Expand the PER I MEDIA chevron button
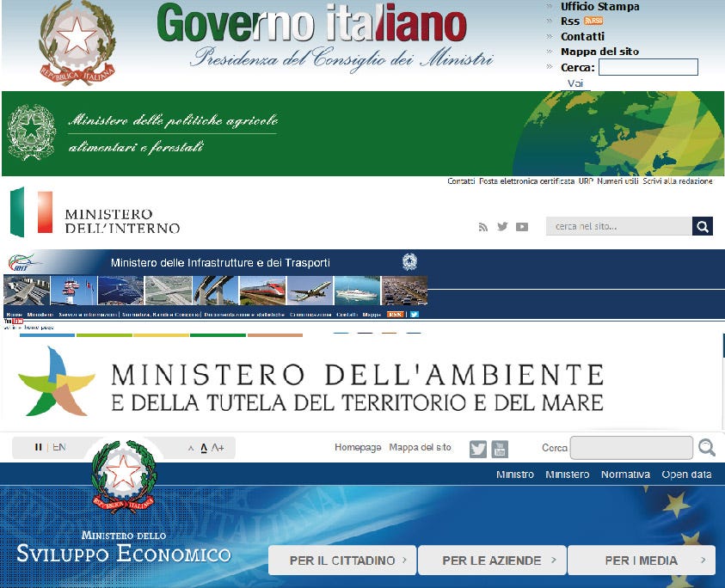Screen dimensions: 725x588 coord(642,560)
